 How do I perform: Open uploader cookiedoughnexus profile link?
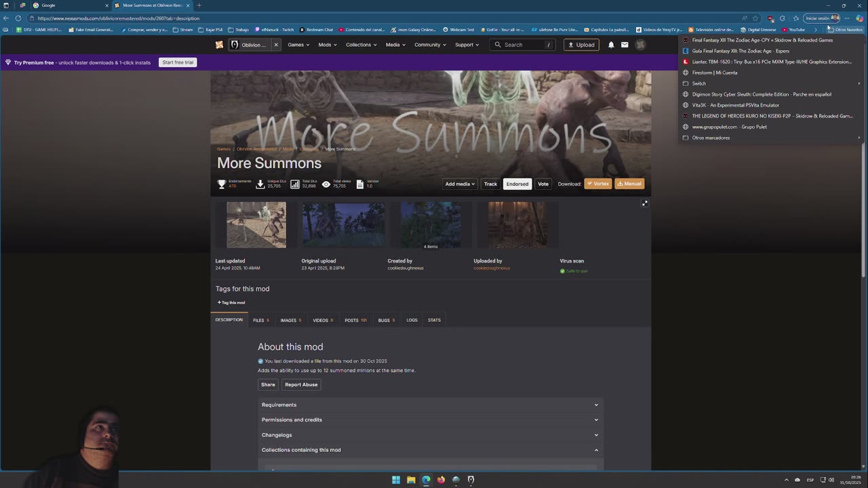tap(492, 268)
